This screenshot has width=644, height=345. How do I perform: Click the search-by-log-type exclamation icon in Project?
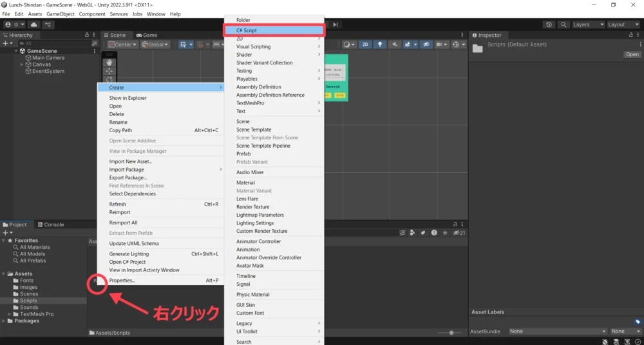(x=434, y=233)
